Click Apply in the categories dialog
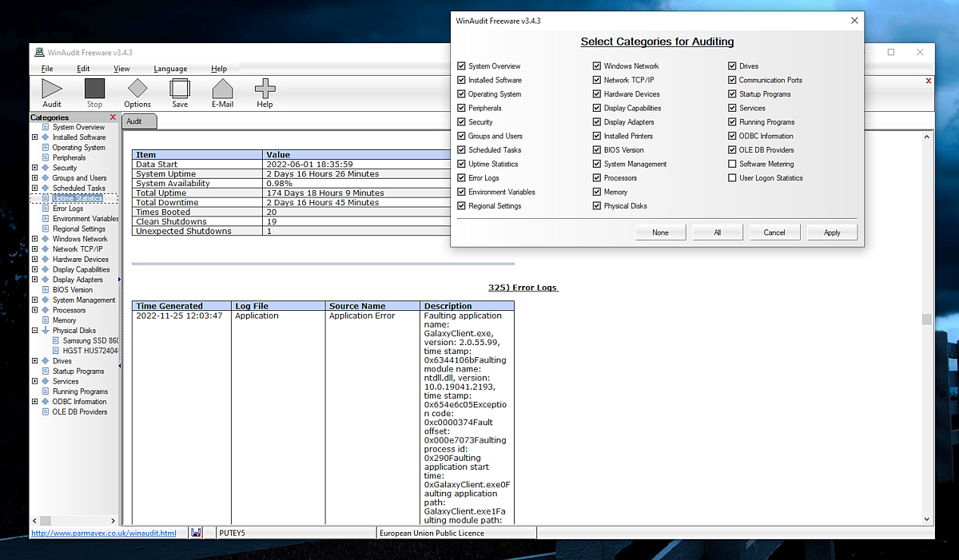Image resolution: width=959 pixels, height=560 pixels. click(x=832, y=232)
